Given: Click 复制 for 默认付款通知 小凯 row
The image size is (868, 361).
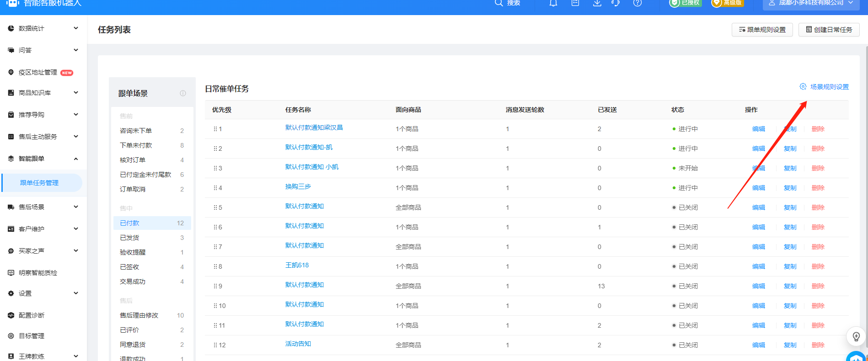Looking at the screenshot, I should (x=790, y=168).
